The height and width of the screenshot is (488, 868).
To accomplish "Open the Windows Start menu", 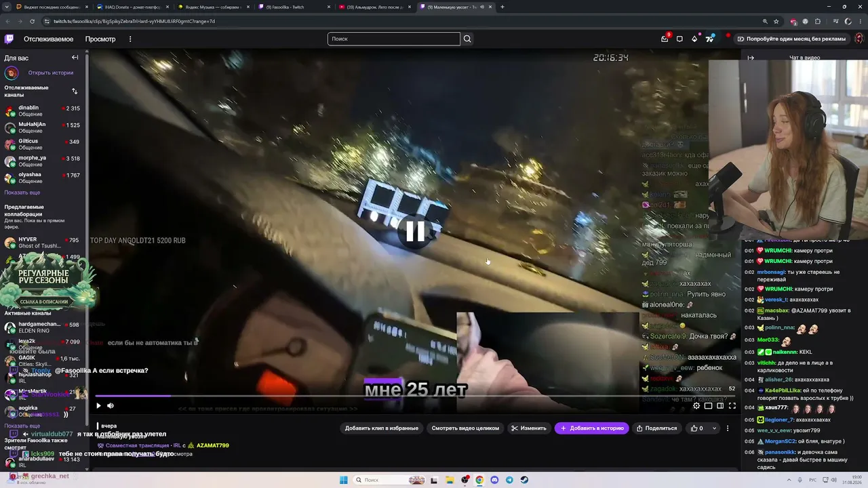I will tap(344, 480).
